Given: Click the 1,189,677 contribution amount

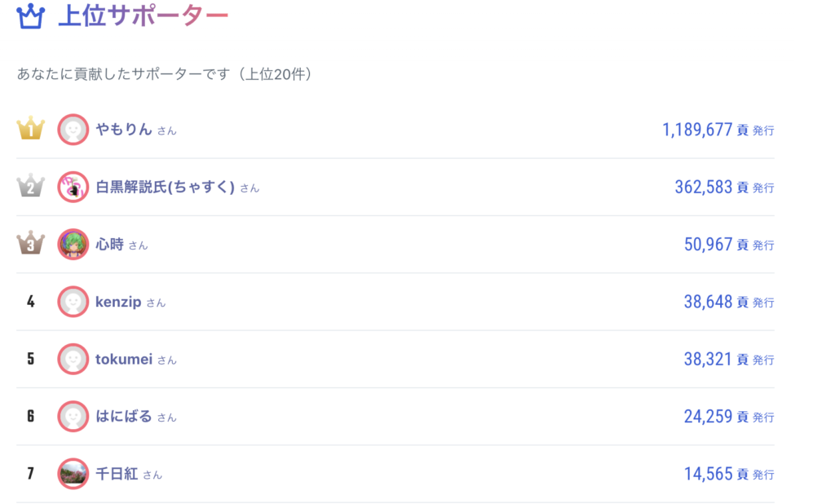Looking at the screenshot, I should pos(697,130).
